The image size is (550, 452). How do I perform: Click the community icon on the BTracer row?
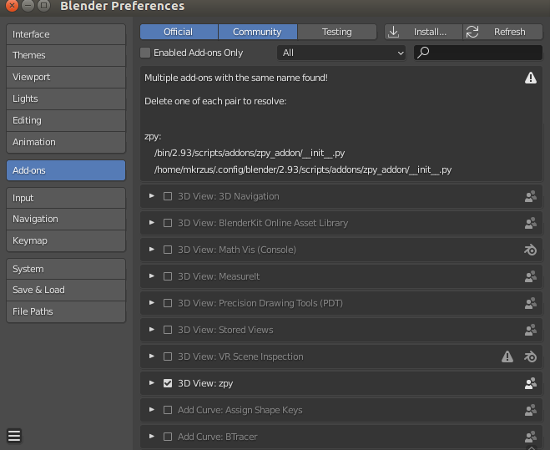click(530, 437)
